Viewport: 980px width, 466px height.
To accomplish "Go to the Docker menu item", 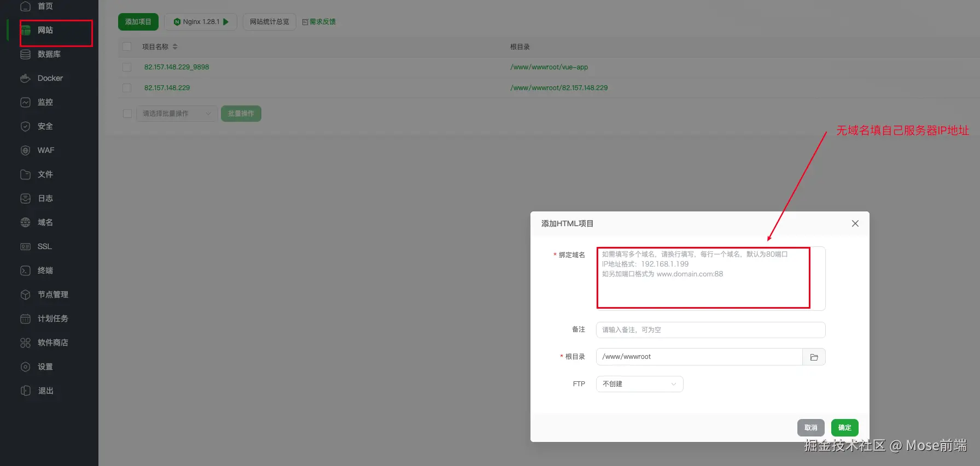I will tap(50, 78).
